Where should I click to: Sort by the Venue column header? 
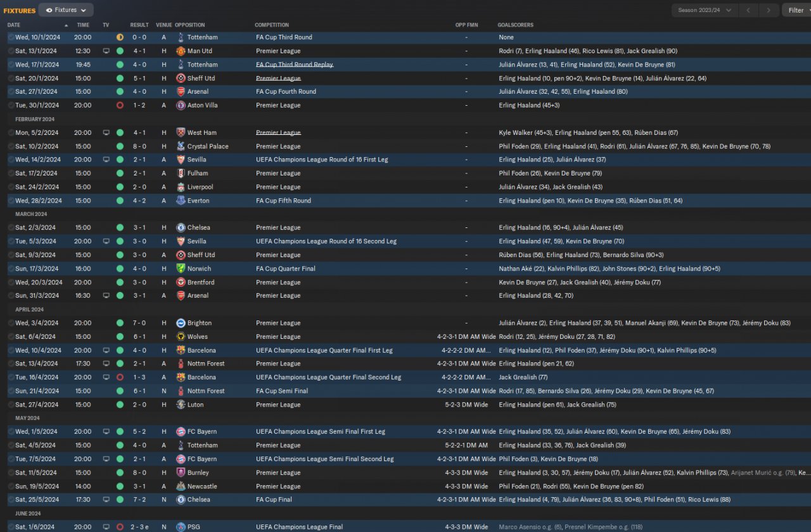(x=164, y=25)
